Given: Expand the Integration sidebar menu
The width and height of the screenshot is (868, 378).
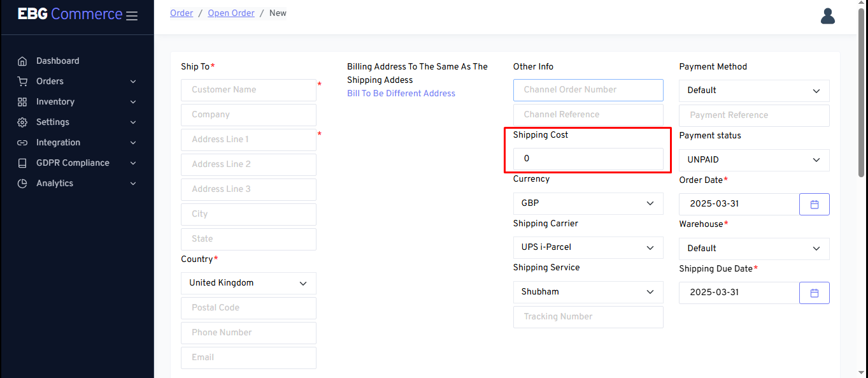Looking at the screenshot, I should coord(76,143).
